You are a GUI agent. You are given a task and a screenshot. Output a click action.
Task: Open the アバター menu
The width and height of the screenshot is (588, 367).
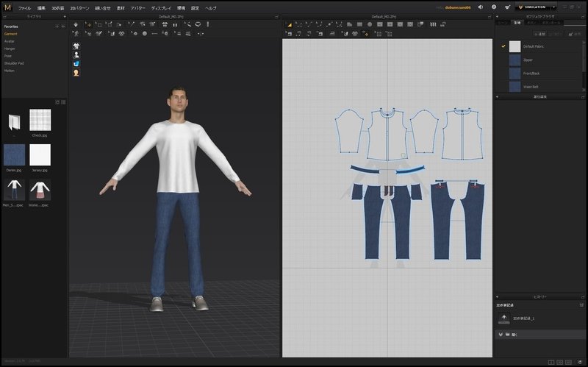[137, 7]
